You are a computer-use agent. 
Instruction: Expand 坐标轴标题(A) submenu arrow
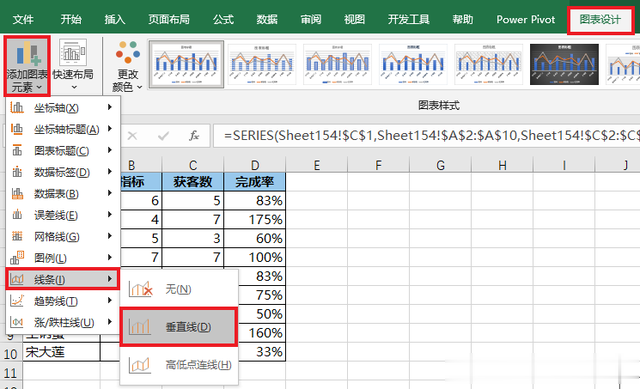coord(110,129)
